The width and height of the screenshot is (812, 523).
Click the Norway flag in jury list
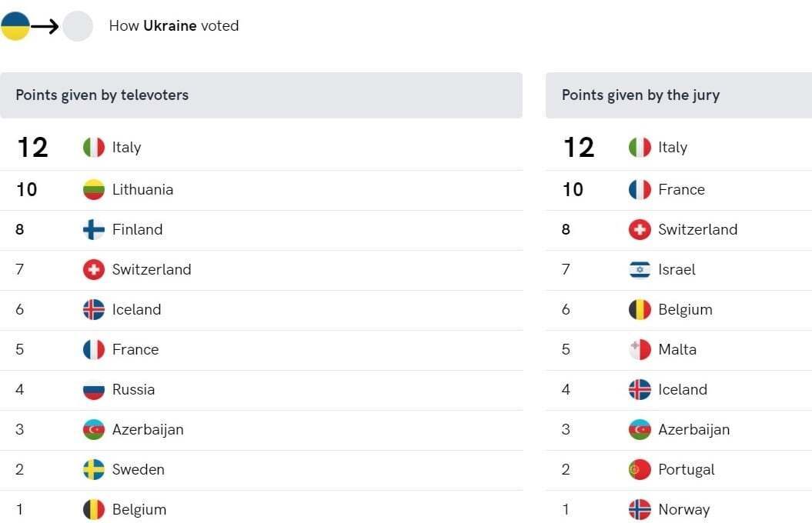(640, 509)
